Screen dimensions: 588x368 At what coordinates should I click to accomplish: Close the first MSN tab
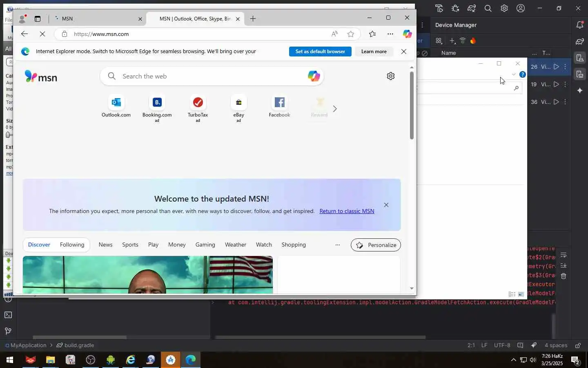click(x=140, y=19)
